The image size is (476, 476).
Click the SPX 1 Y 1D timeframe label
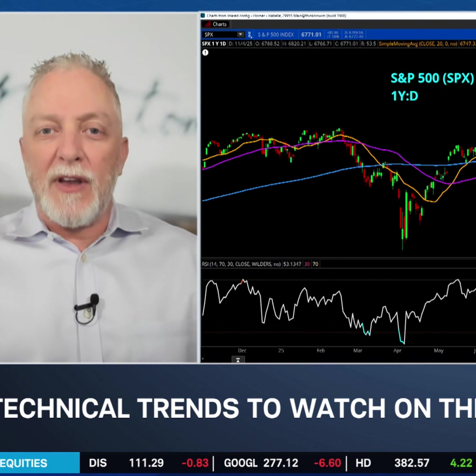(214, 44)
